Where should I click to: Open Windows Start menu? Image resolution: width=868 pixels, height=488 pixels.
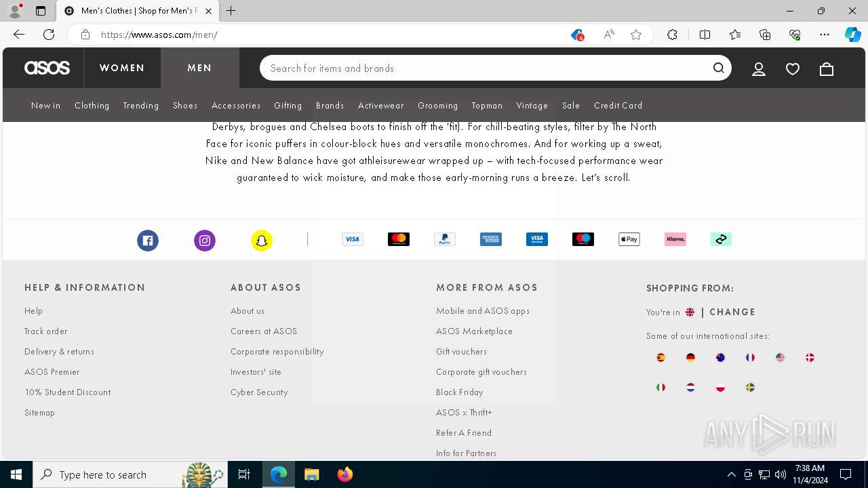click(16, 474)
